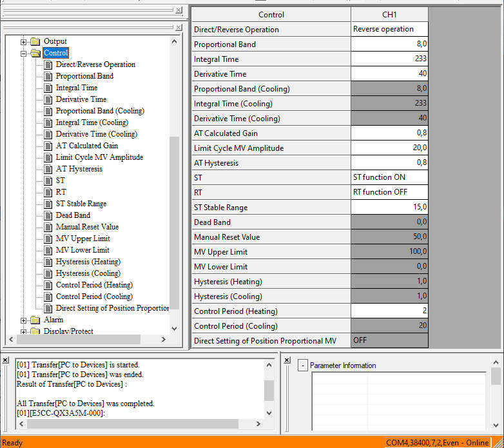This screenshot has width=504, height=448.
Task: Edit the AT Hysteresis value cell
Action: 389,162
